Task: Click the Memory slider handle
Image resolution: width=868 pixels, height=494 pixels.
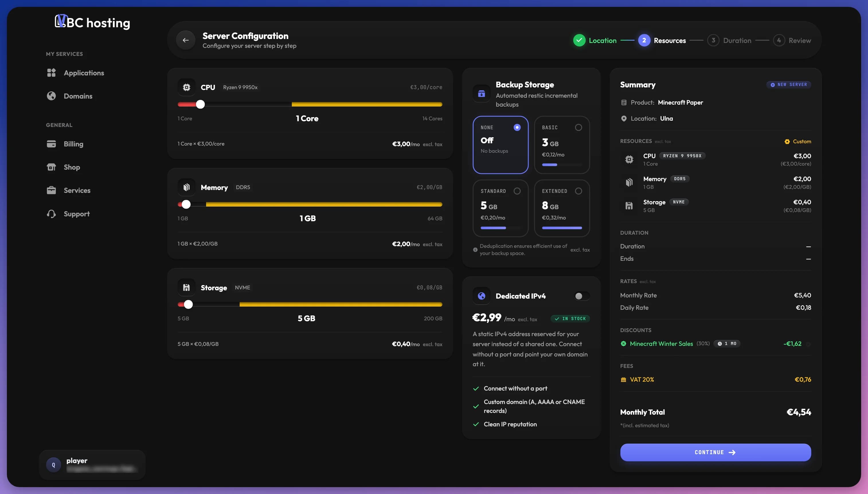Action: (186, 204)
